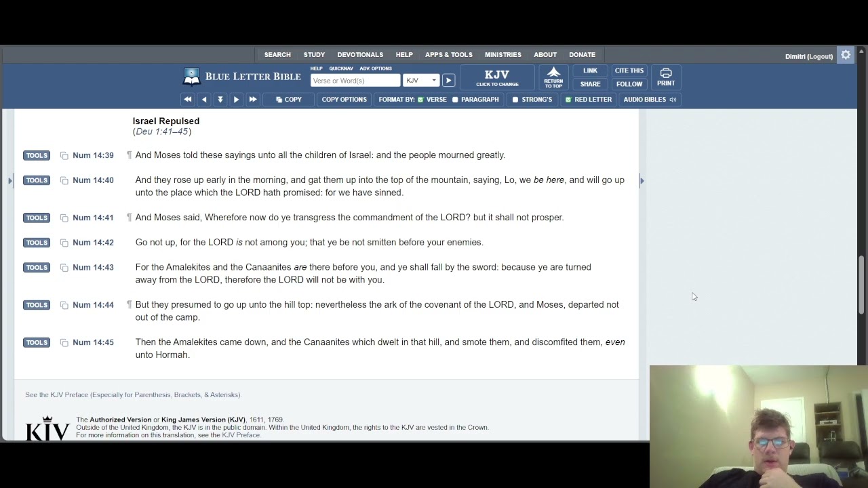The width and height of the screenshot is (868, 488).
Task: Click the Print icon
Action: click(x=666, y=77)
